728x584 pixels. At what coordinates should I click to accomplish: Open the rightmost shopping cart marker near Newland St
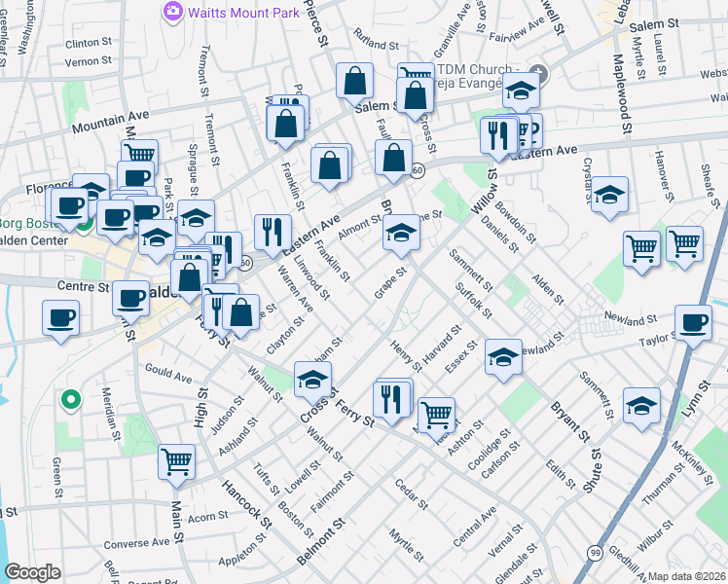tap(685, 246)
